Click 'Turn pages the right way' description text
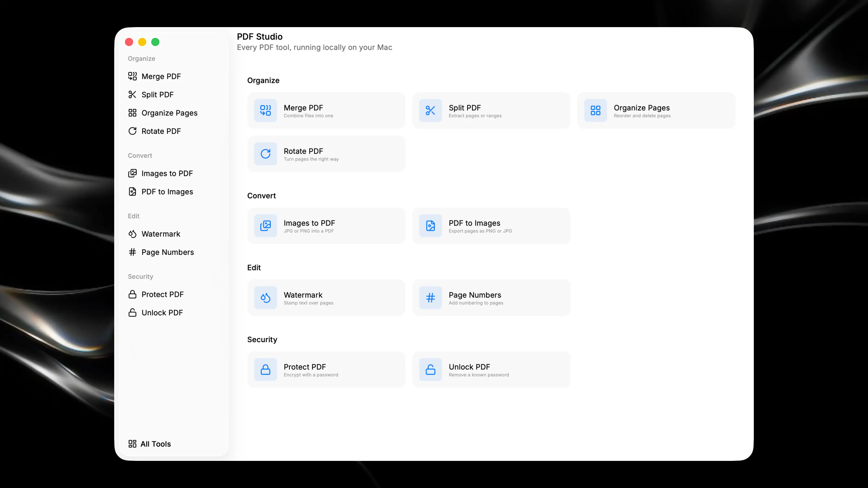The image size is (868, 488). pos(311,159)
